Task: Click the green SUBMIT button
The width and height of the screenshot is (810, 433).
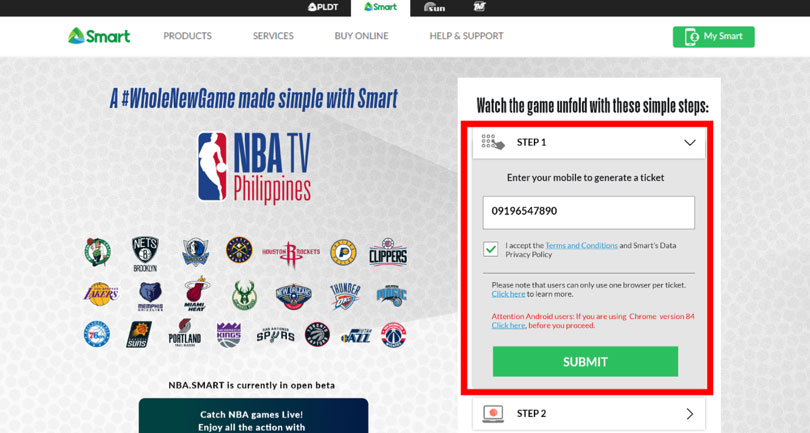Action: (x=585, y=362)
